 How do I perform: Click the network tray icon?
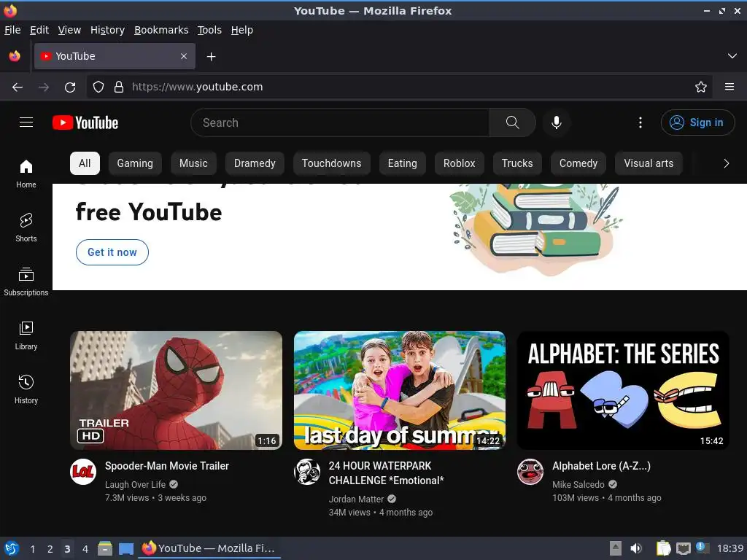pyautogui.click(x=683, y=548)
